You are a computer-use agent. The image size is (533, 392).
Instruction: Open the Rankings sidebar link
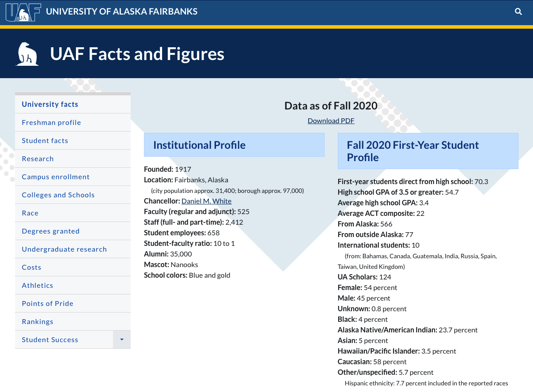(38, 321)
